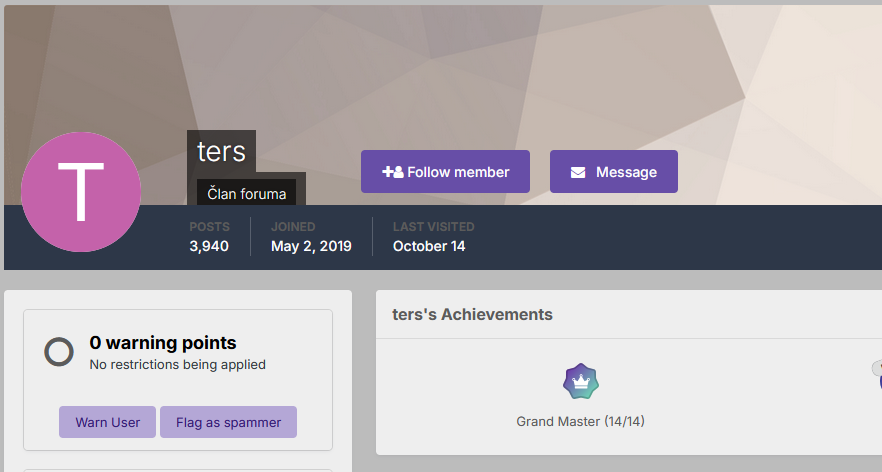Flag this user as spammer
This screenshot has height=472, width=882.
[x=228, y=422]
